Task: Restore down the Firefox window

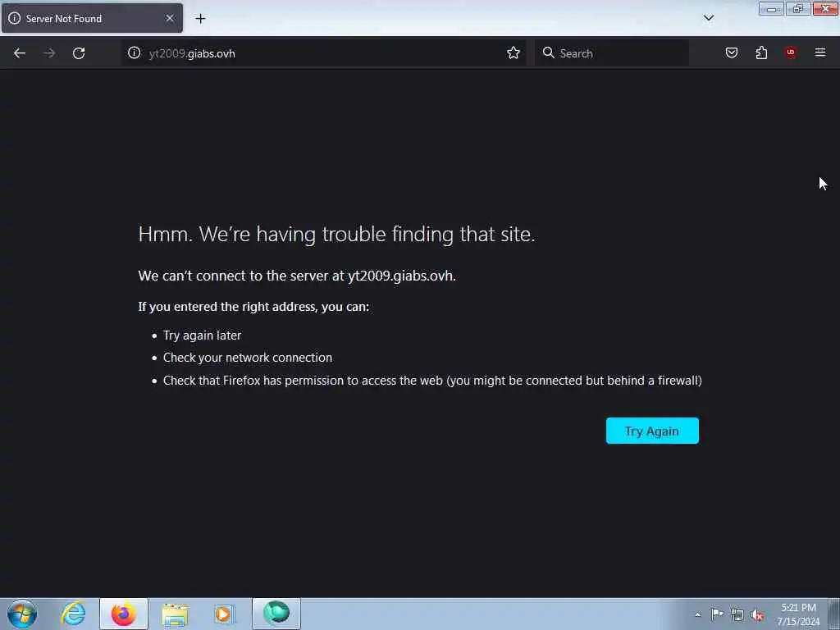Action: [798, 8]
